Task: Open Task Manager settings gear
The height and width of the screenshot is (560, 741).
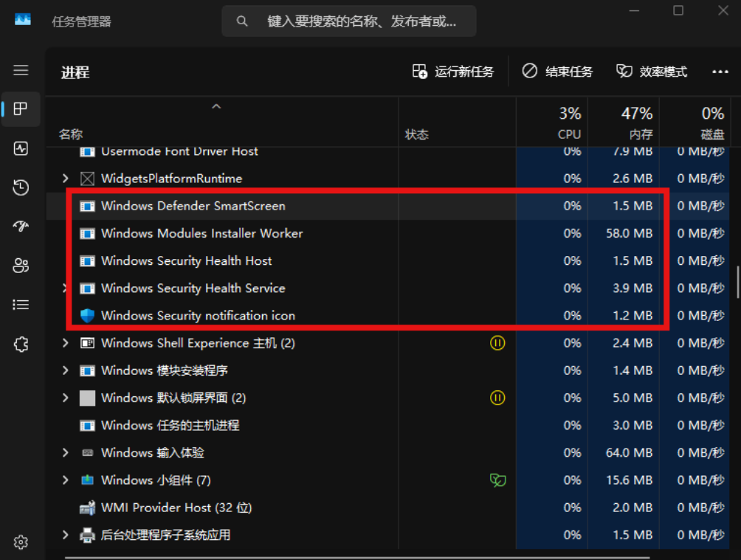Action: (21, 542)
